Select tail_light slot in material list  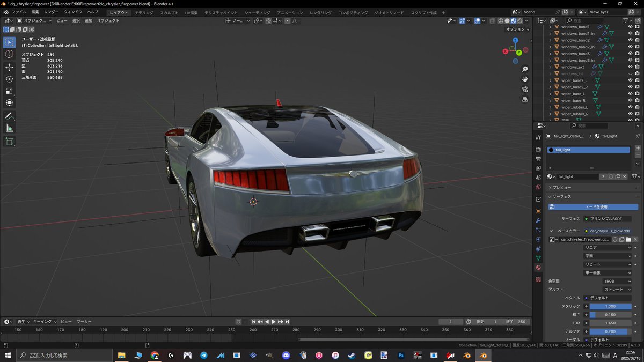pos(588,150)
